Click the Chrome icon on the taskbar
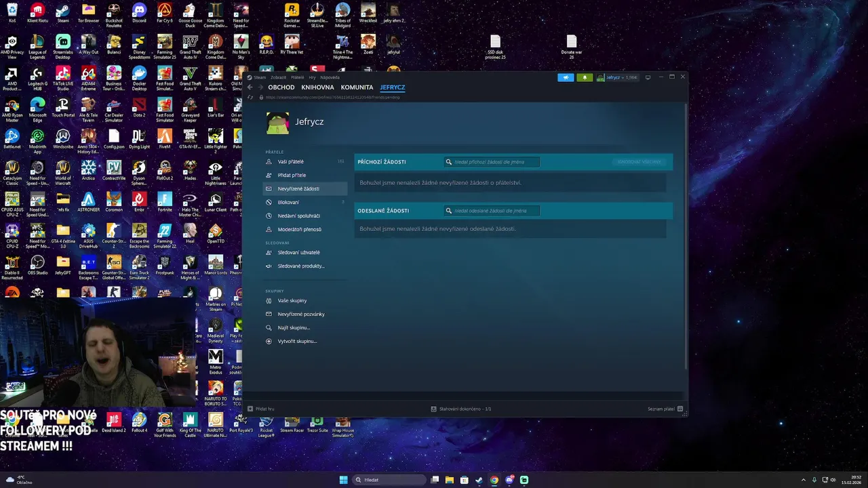The height and width of the screenshot is (488, 868). click(x=494, y=480)
